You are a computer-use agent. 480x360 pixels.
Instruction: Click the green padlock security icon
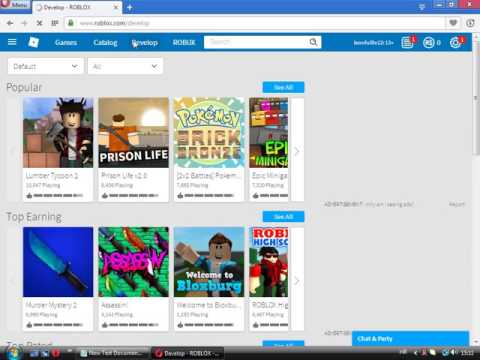[71, 23]
